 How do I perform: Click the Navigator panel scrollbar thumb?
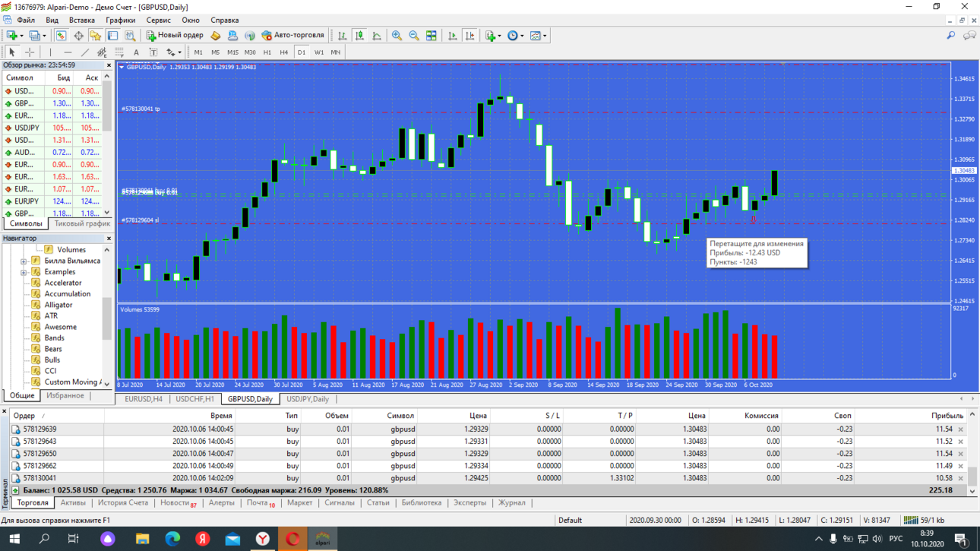[107, 318]
